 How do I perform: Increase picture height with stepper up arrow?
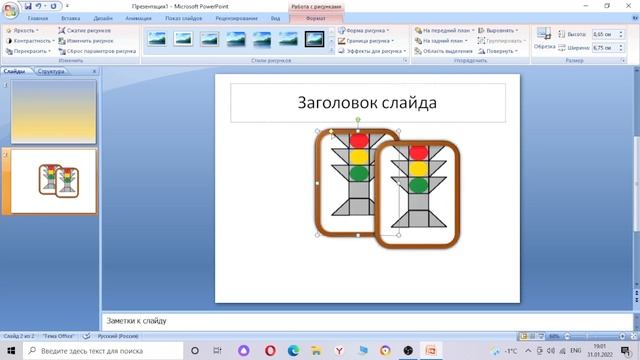point(621,32)
